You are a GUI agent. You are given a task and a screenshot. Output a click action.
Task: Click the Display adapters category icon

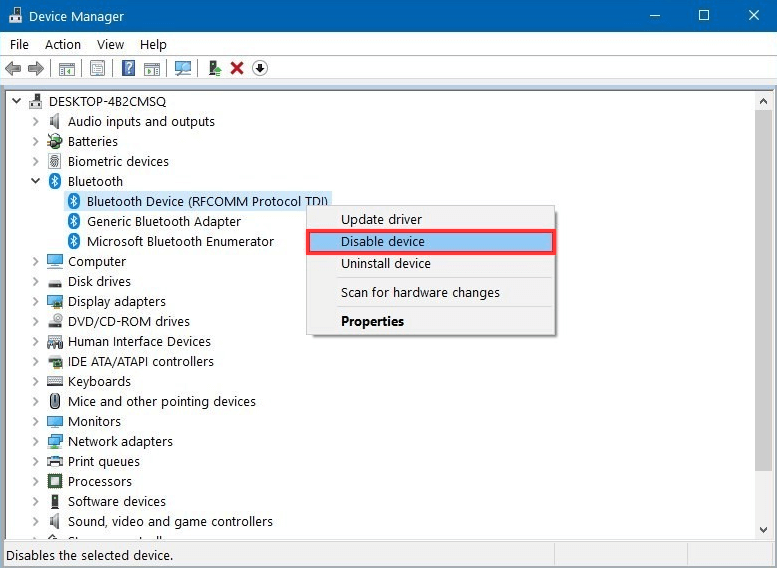point(55,301)
